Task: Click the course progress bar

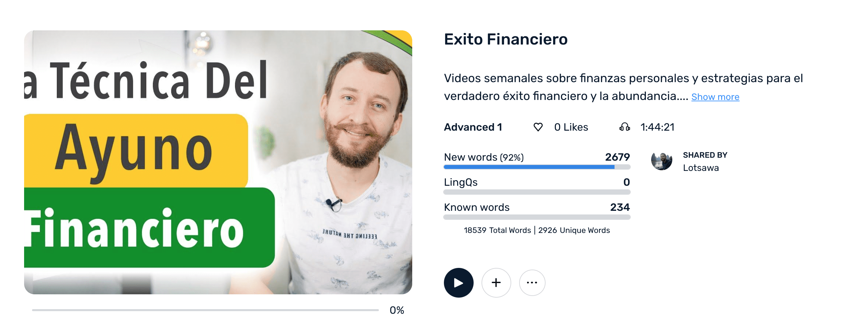Action: 205,310
